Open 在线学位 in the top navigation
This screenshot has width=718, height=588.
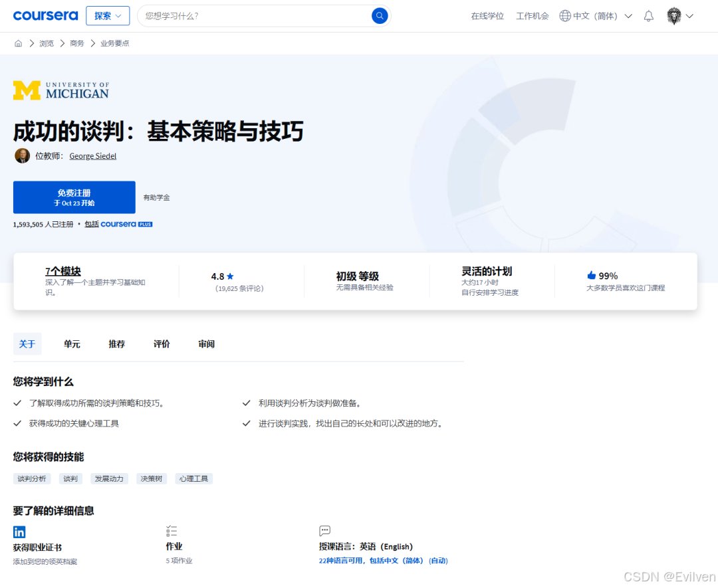[x=487, y=16]
